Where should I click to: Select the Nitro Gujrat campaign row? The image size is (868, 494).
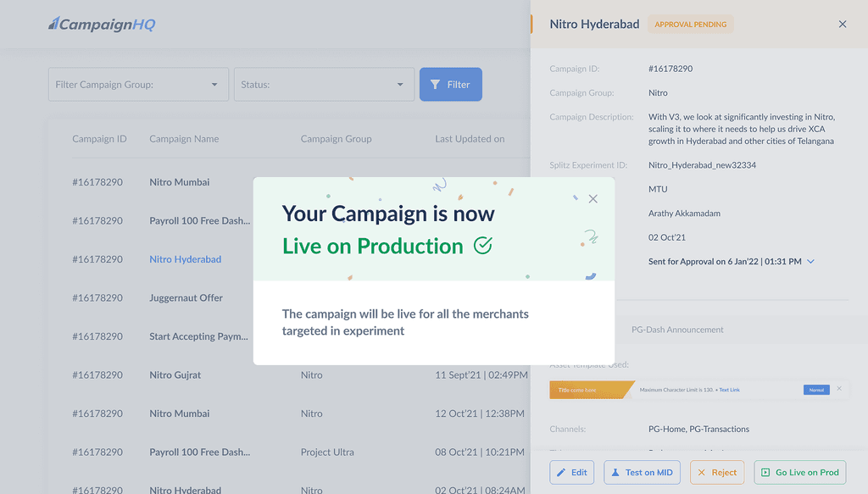[x=175, y=375]
